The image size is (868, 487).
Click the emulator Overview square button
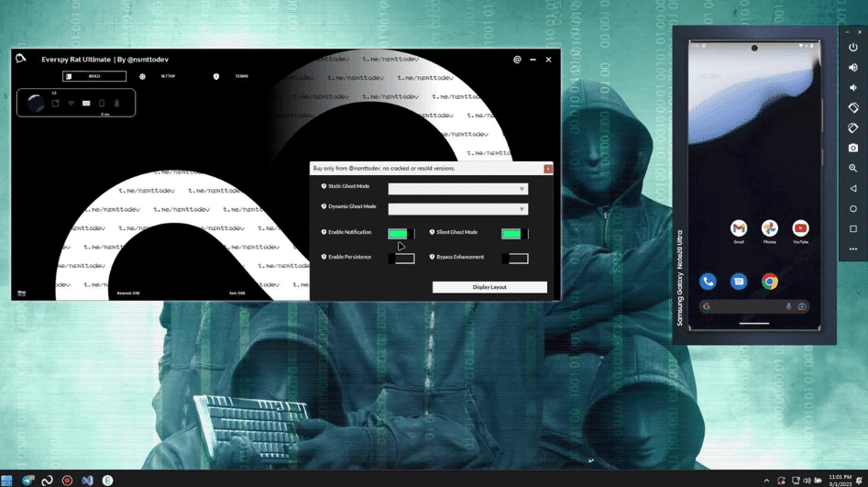click(853, 228)
